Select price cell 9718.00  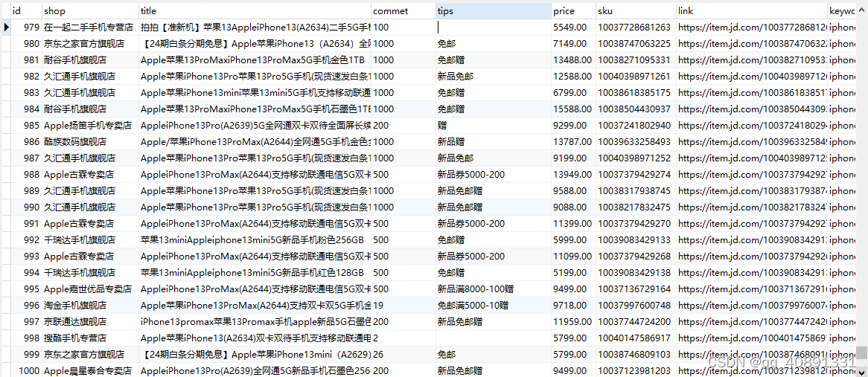[x=573, y=305]
